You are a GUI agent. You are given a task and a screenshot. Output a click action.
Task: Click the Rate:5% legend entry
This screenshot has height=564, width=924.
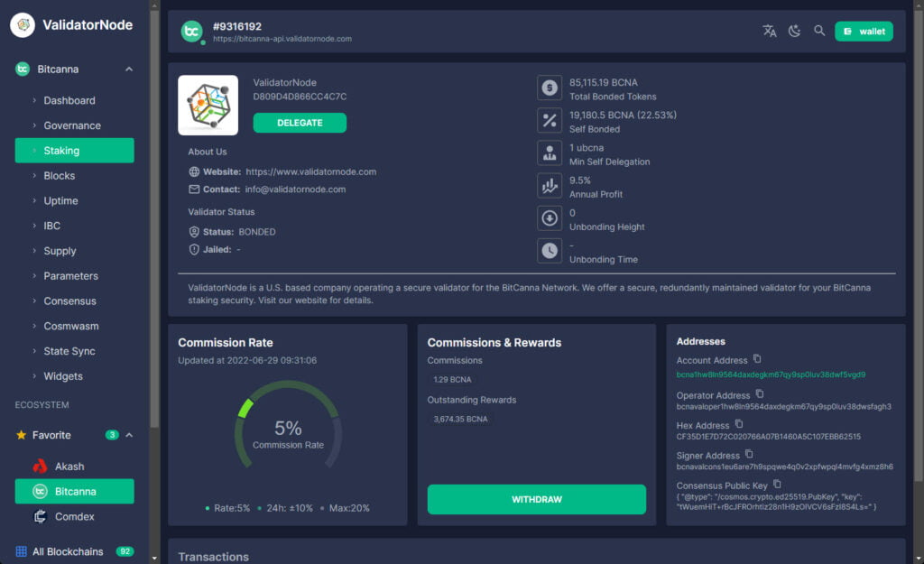click(x=227, y=508)
